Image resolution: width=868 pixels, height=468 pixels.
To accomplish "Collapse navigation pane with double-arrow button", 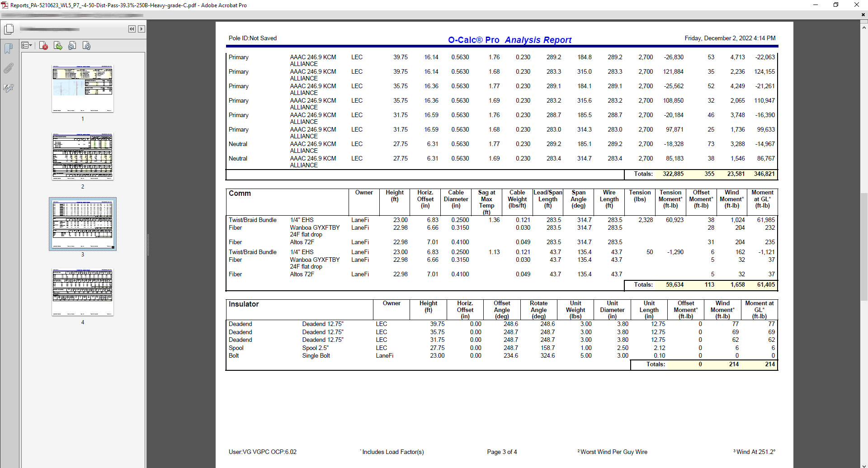I will point(132,29).
